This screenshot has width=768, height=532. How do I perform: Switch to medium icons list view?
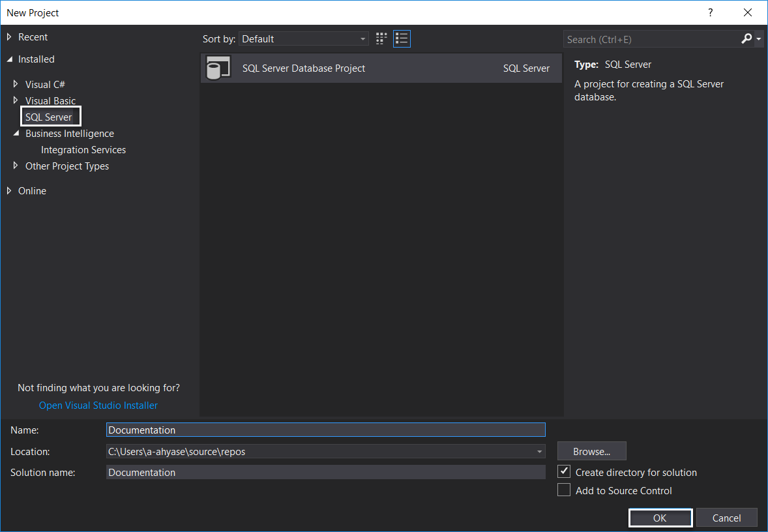coord(402,38)
